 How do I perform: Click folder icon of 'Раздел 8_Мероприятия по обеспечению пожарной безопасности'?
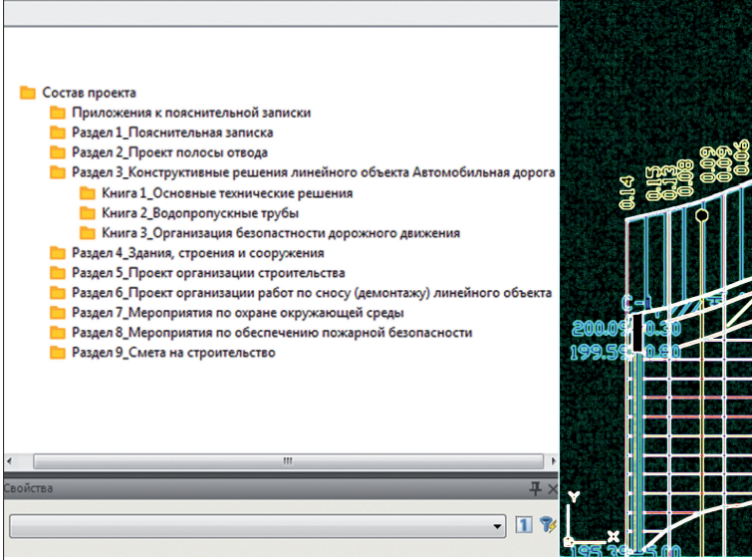[x=58, y=333]
